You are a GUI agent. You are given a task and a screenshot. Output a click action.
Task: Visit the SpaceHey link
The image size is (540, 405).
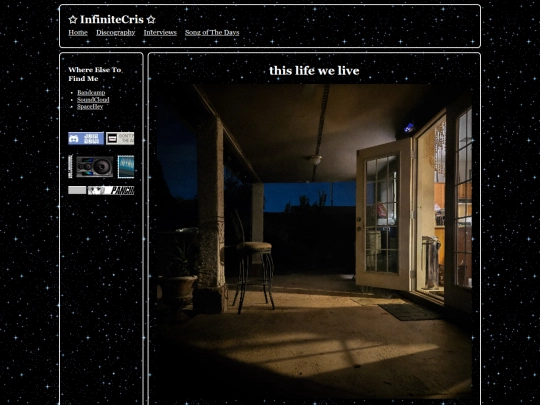[x=90, y=106]
